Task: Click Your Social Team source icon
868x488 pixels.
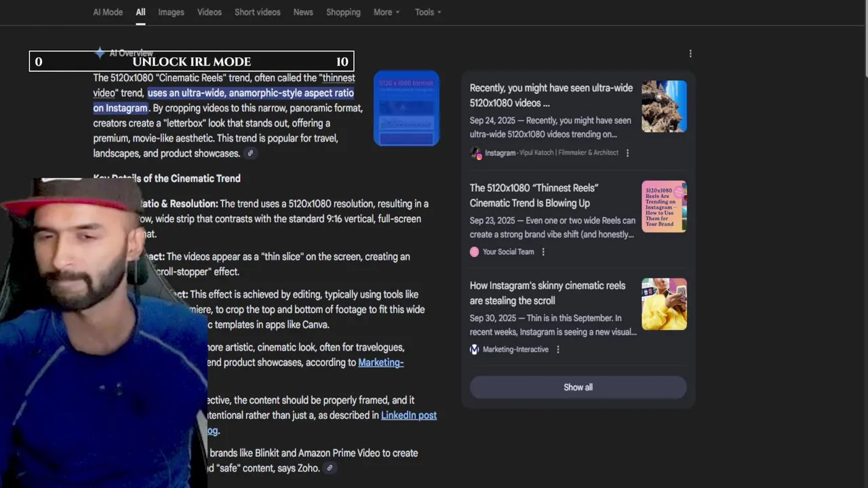Action: [x=475, y=252]
